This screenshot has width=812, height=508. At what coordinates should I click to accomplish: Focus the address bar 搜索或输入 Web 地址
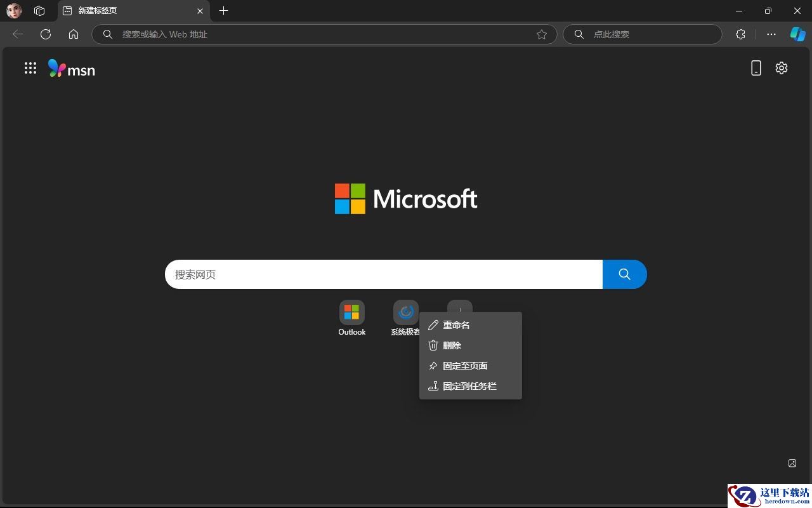point(324,34)
